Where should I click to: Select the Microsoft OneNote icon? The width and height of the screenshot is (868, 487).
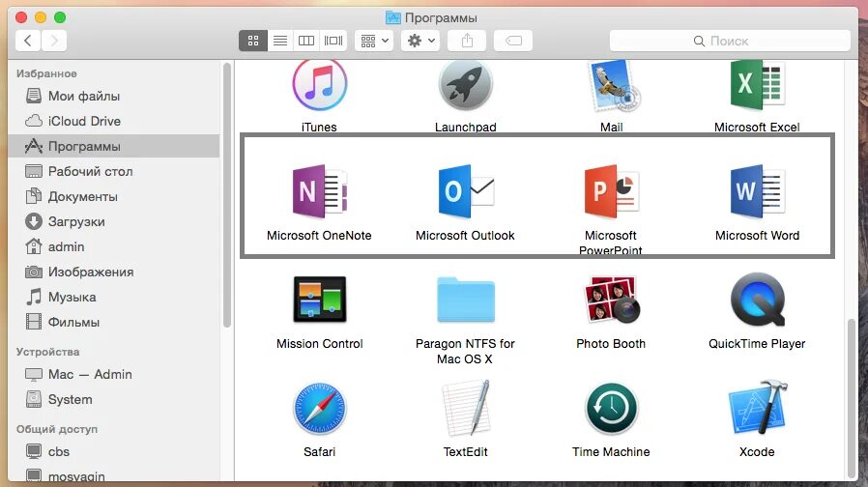(x=319, y=191)
